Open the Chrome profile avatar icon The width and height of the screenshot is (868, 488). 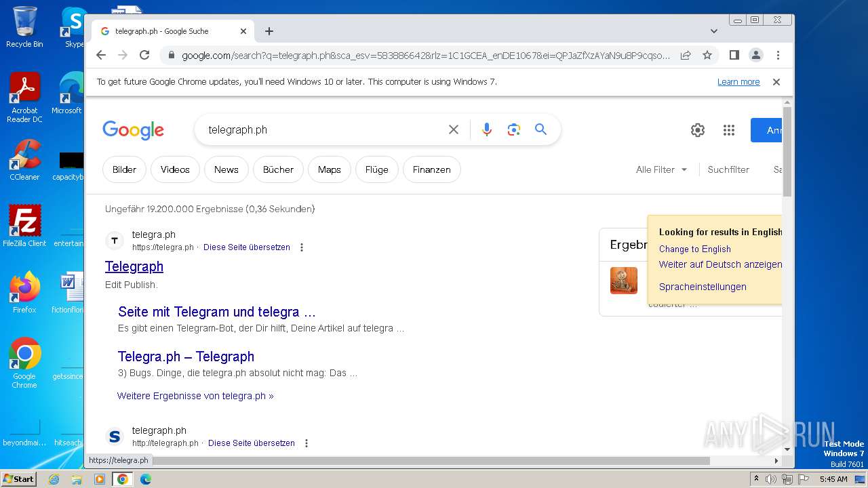755,55
